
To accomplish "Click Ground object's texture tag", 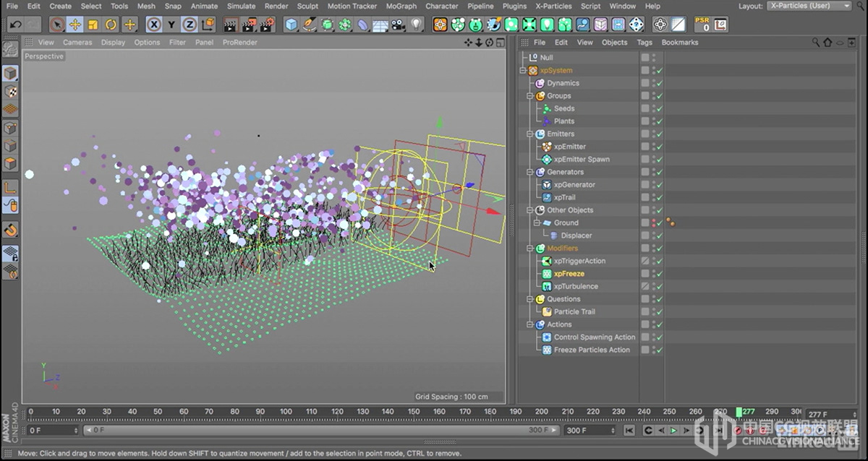I will pyautogui.click(x=671, y=223).
